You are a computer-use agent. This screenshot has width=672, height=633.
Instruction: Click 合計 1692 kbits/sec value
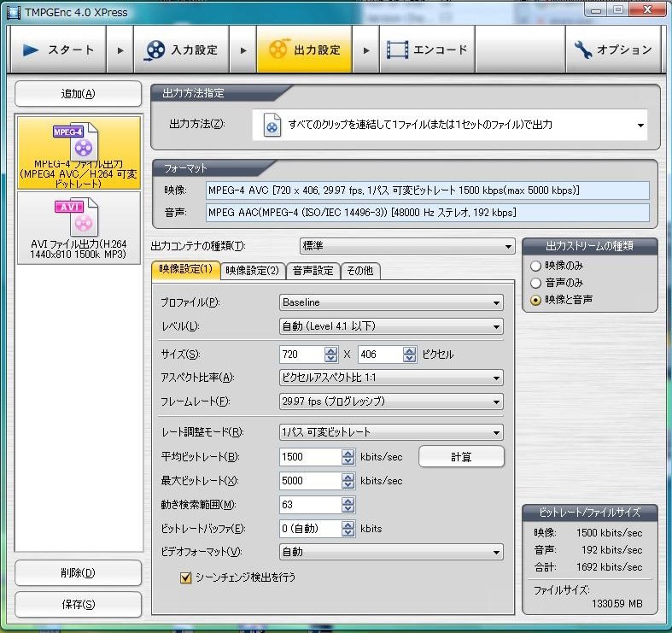coord(609,567)
